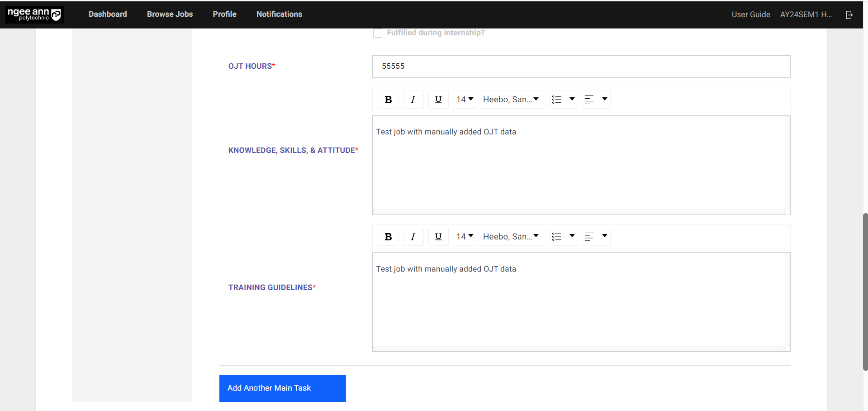Toggle bold in Training Guidelines editor
The width and height of the screenshot is (868, 411).
coord(388,237)
